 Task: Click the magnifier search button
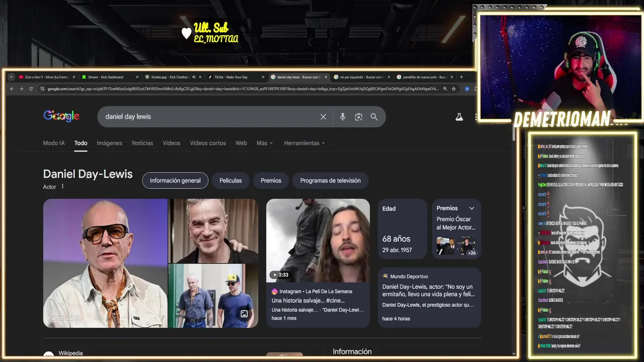click(x=374, y=117)
